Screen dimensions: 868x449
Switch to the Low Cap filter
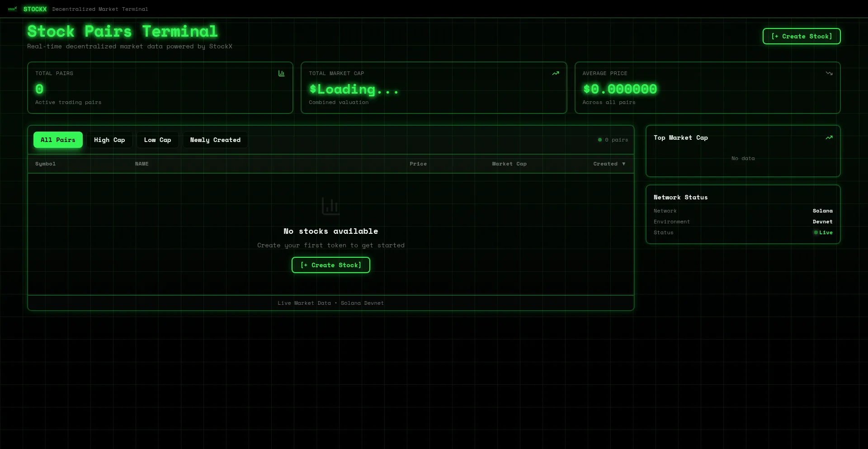157,140
